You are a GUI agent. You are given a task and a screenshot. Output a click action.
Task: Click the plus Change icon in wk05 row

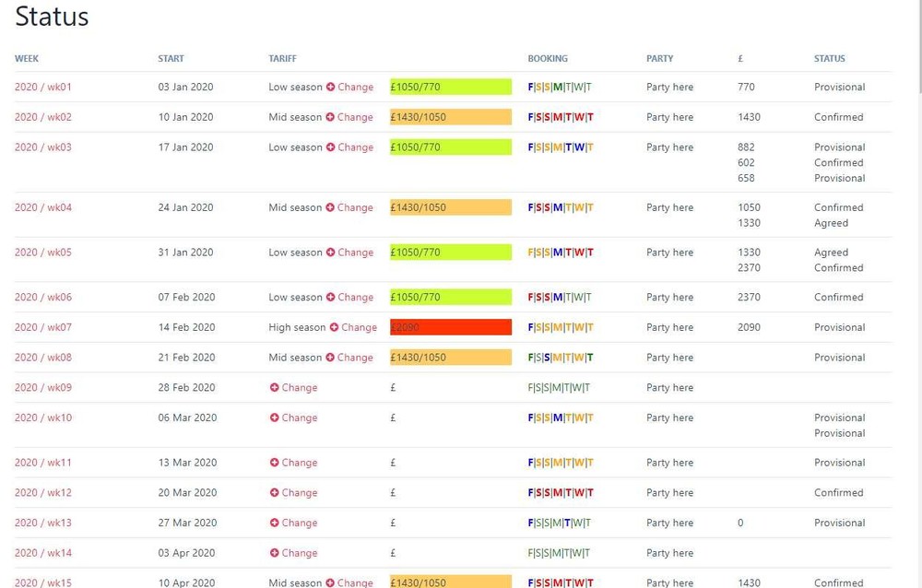[331, 253]
